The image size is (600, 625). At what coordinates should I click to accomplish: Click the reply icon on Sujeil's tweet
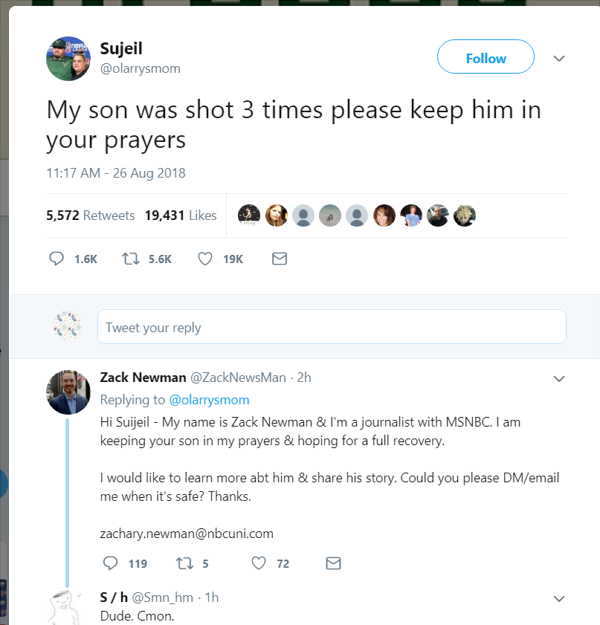[x=56, y=258]
